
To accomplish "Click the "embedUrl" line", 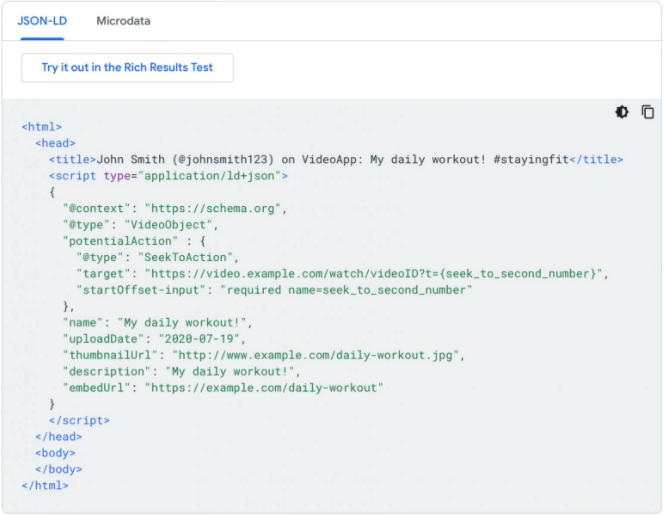I will [223, 388].
